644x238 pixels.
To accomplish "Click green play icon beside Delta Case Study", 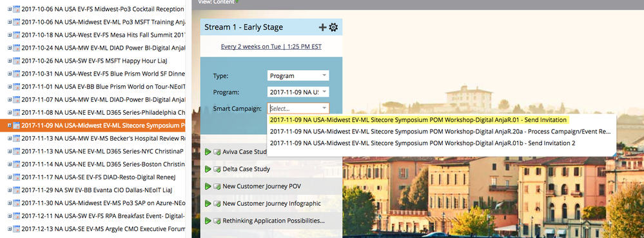I will click(208, 169).
